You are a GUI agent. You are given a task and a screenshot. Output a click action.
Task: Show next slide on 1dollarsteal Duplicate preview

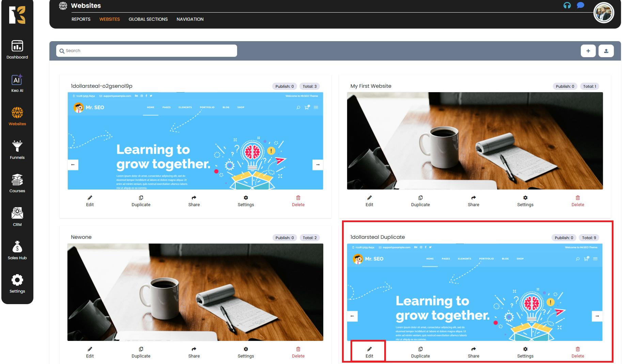(597, 316)
